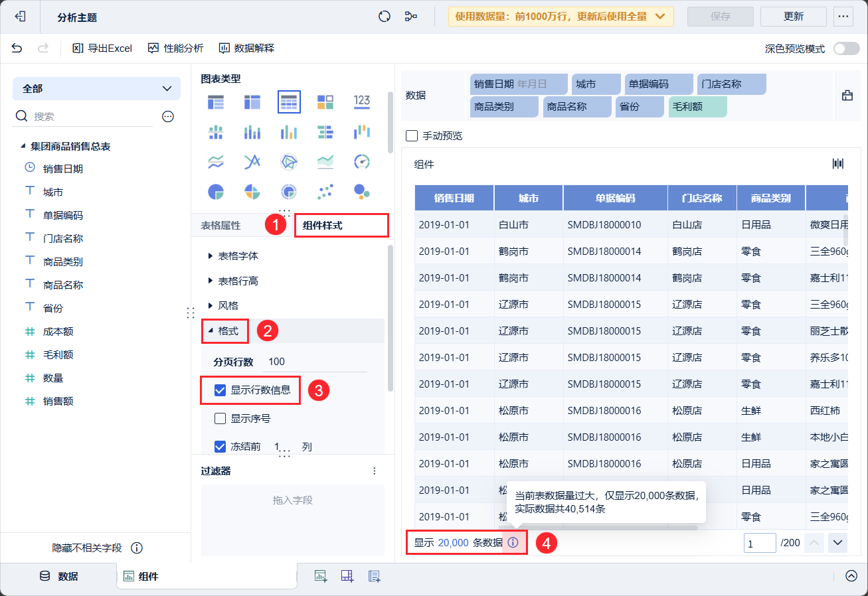The width and height of the screenshot is (868, 596).
Task: Add a new dashboard from bottom bar
Action: (x=347, y=575)
